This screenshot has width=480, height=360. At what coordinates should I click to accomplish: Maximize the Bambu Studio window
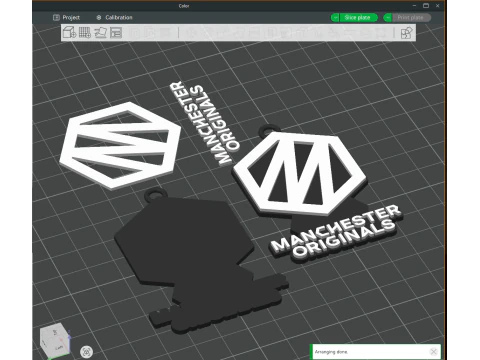tap(426, 6)
